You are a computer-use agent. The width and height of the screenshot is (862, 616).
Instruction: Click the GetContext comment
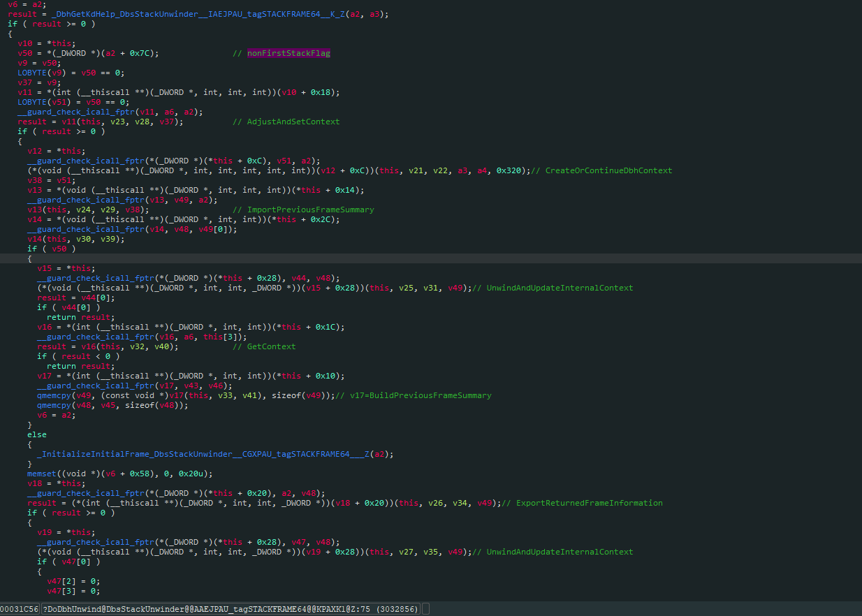tap(271, 346)
